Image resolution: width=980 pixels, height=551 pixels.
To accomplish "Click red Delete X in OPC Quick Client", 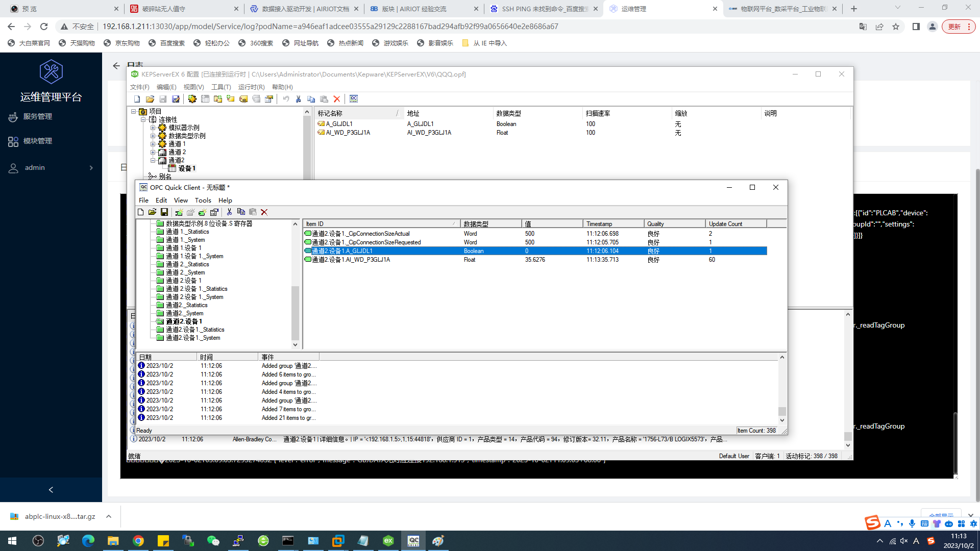I will pyautogui.click(x=264, y=212).
